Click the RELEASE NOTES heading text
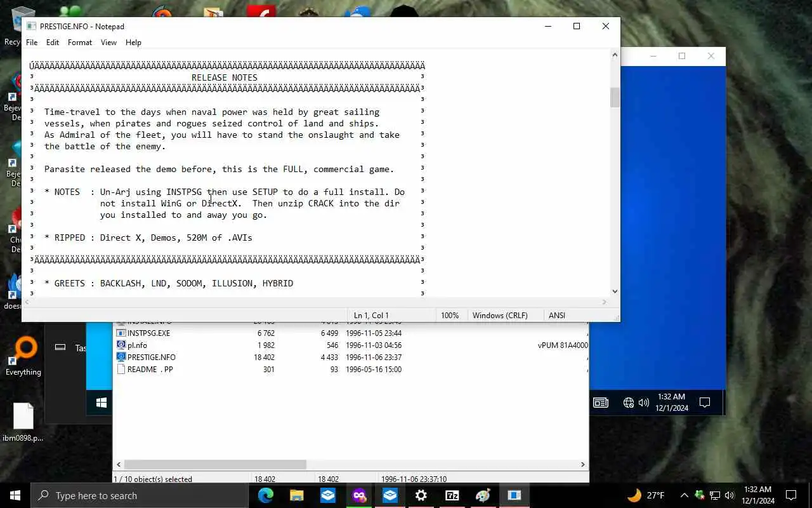Viewport: 812px width, 508px height. (x=225, y=77)
